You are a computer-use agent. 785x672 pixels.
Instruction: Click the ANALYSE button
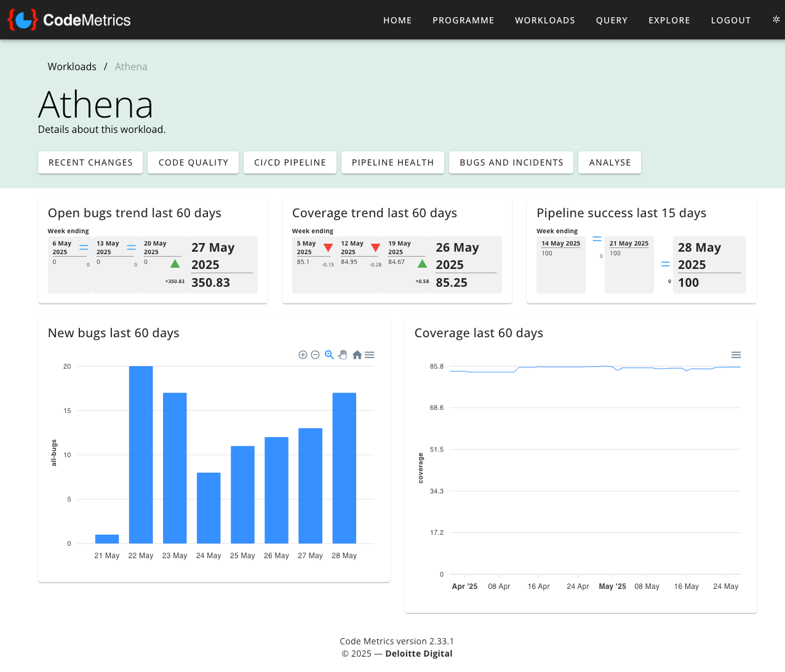(x=610, y=162)
